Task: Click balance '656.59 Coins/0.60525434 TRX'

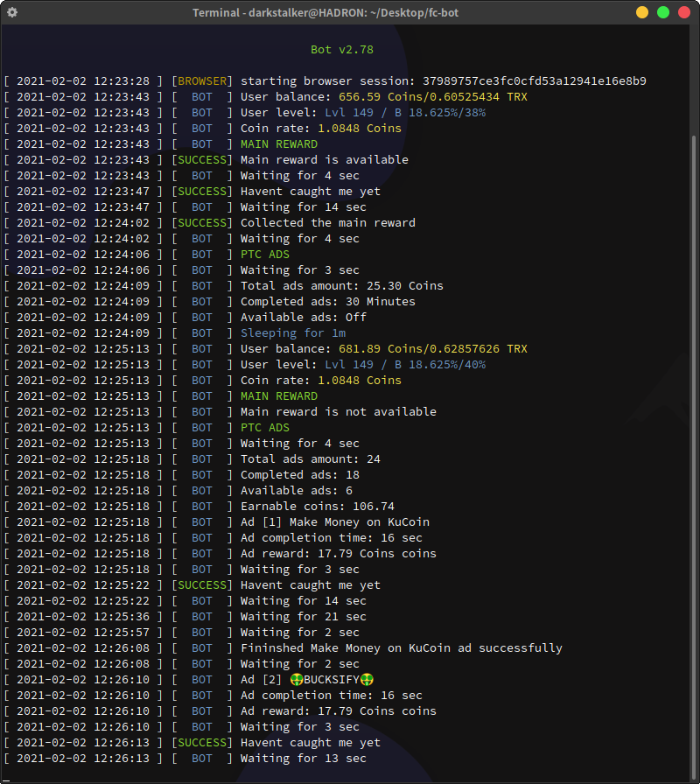Action: point(433,96)
